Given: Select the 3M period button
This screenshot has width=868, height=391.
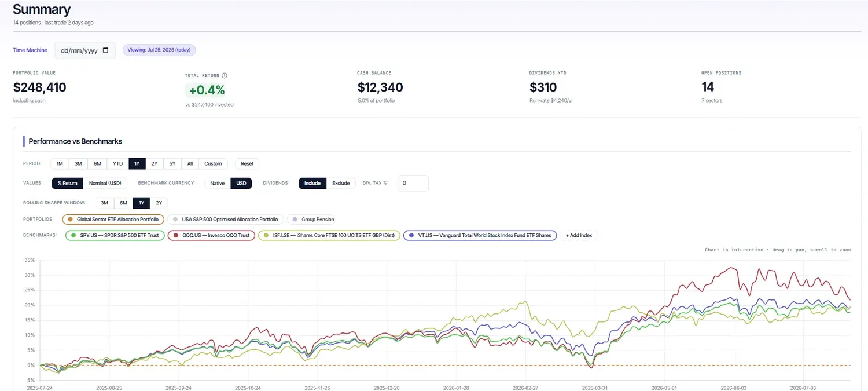Looking at the screenshot, I should [x=78, y=163].
